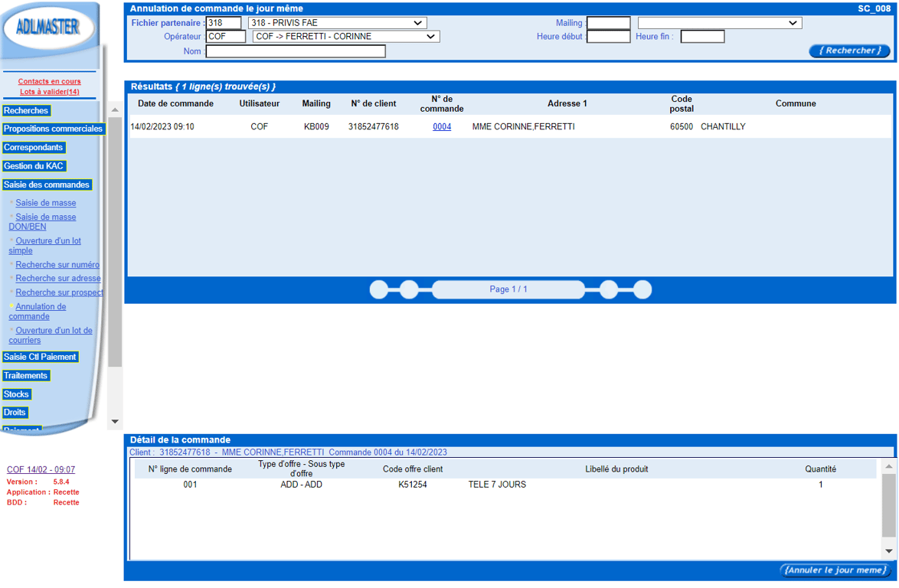Open order number 0004 link
The width and height of the screenshot is (899, 588).
pos(442,126)
